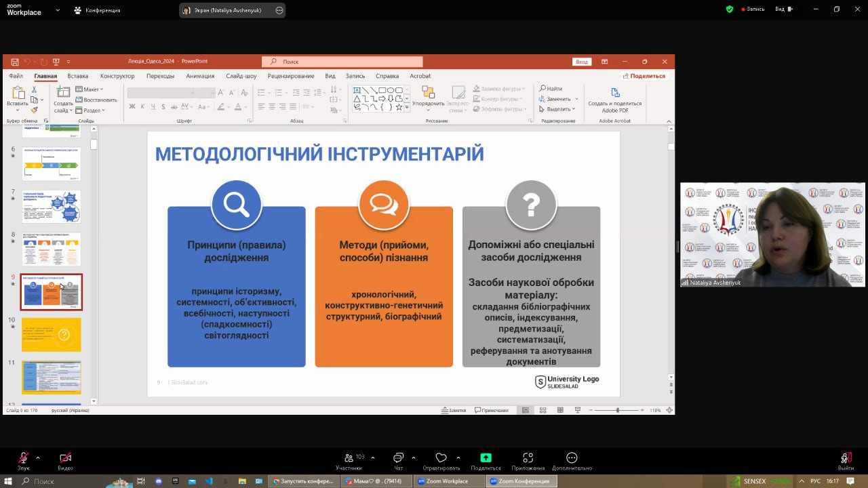Open Приложения apps in Zoom toolbar
Screen dimensions: 868x488
click(528, 458)
